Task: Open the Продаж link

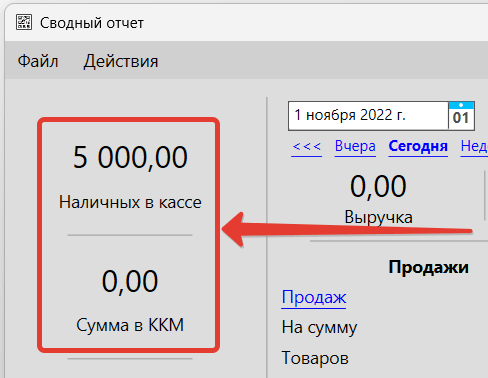Action: tap(314, 297)
